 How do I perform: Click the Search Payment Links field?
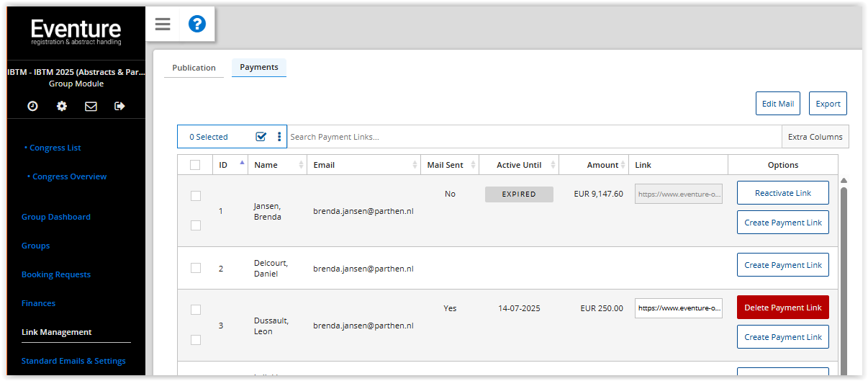(533, 137)
